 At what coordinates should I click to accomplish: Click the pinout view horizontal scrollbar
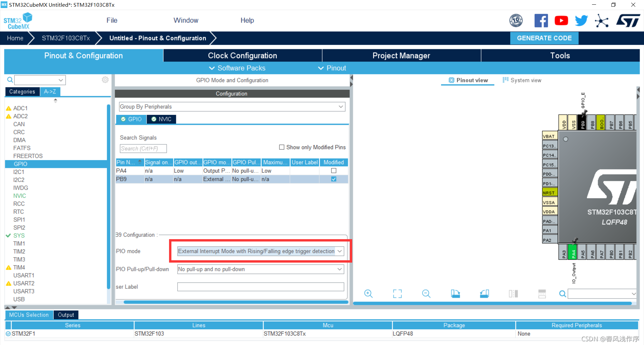click(x=492, y=303)
